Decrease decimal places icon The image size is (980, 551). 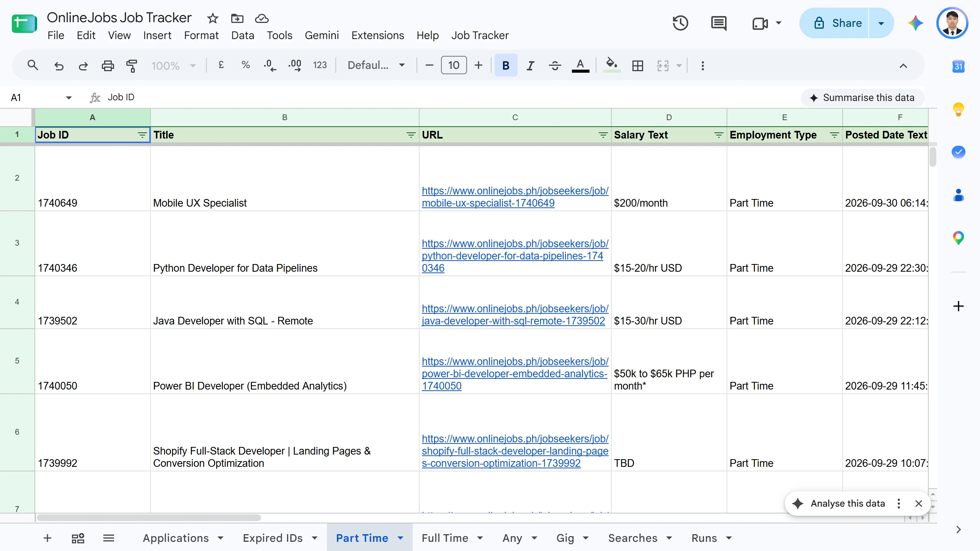(270, 65)
